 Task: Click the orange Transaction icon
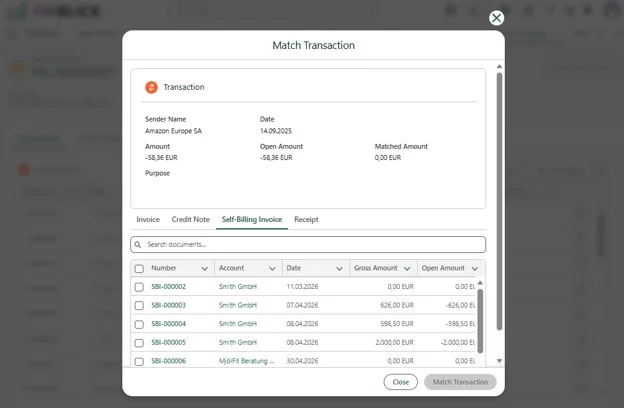[151, 87]
